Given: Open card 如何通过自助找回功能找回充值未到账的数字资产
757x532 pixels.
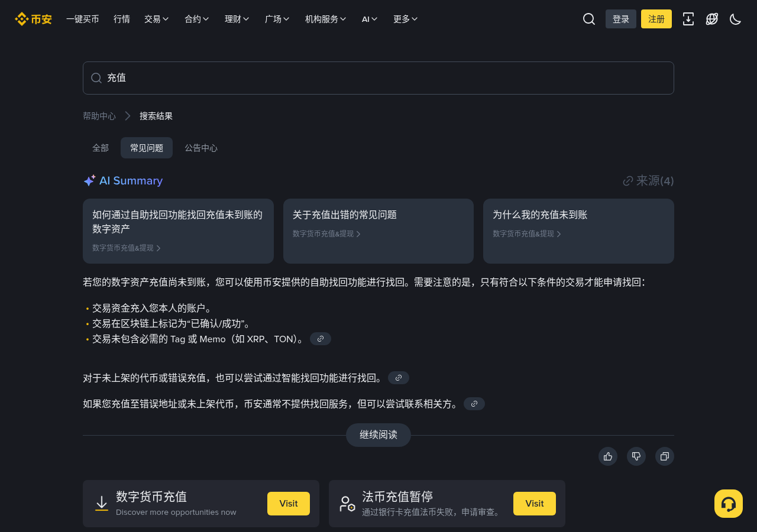Looking at the screenshot, I should [x=178, y=231].
